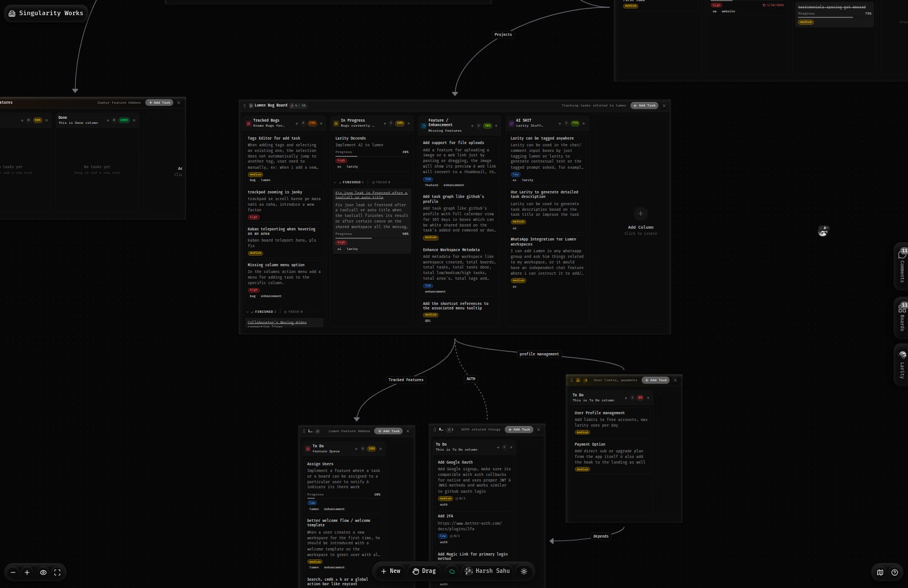Click the New button in bottom toolbar
The image size is (908, 588).
tap(391, 571)
